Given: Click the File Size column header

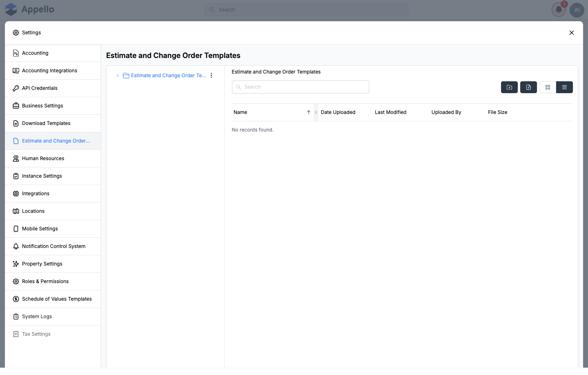Looking at the screenshot, I should [x=497, y=112].
